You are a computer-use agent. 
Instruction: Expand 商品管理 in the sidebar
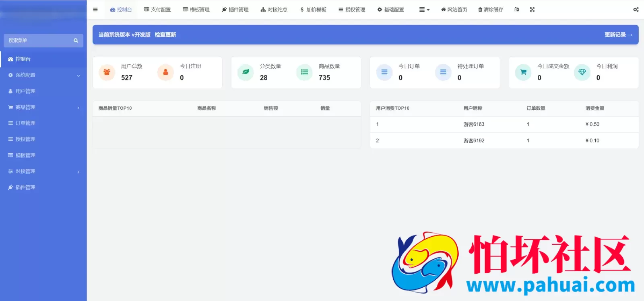[43, 107]
